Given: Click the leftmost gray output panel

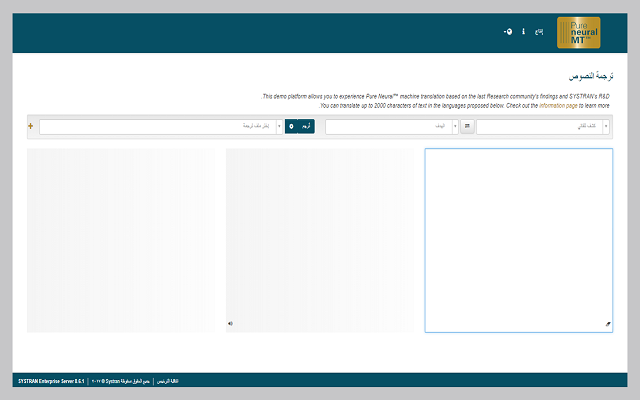Looking at the screenshot, I should (x=120, y=240).
